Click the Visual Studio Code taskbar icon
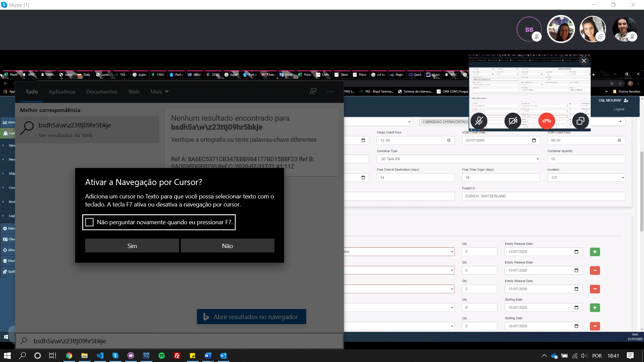 point(100,356)
